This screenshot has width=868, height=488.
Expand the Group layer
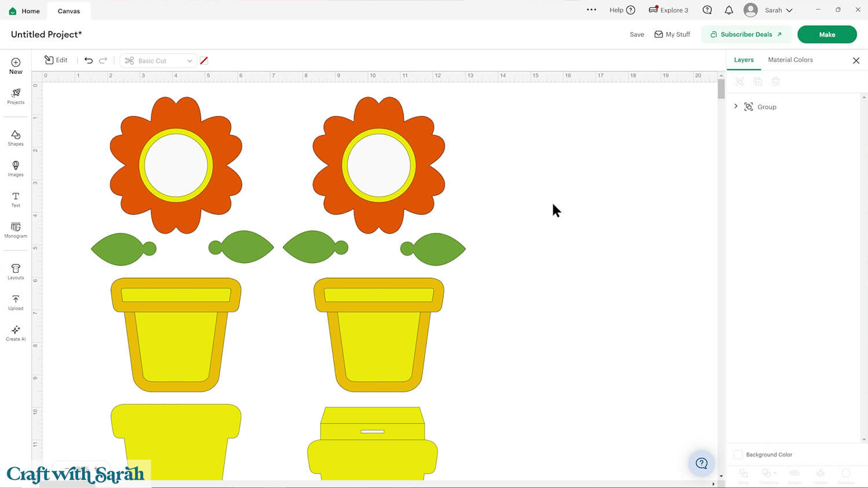(736, 106)
